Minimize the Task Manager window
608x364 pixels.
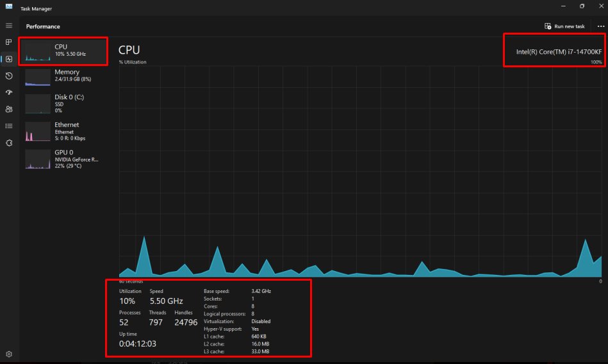563,6
